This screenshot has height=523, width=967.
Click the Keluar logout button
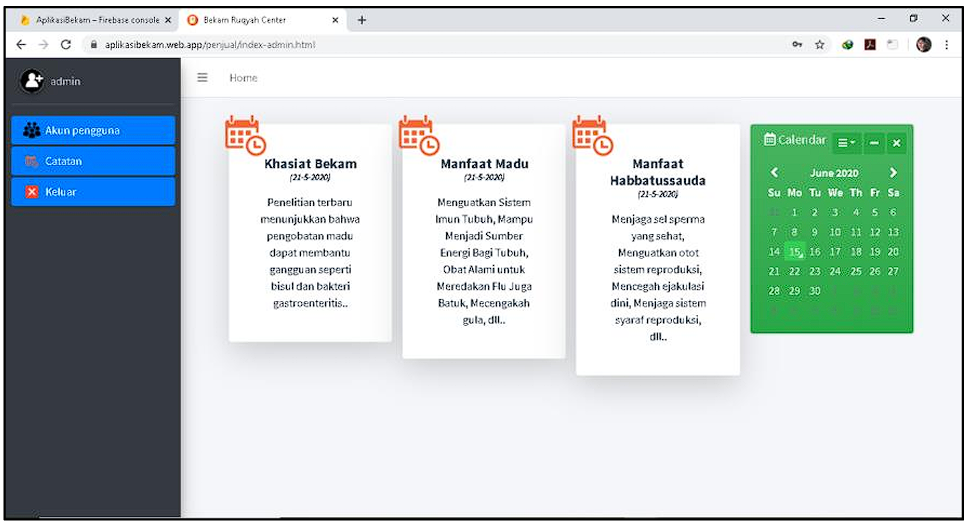[x=93, y=191]
